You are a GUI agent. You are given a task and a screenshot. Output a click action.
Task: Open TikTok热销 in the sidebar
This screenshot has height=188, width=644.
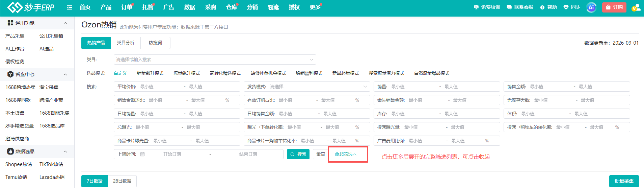(51, 164)
